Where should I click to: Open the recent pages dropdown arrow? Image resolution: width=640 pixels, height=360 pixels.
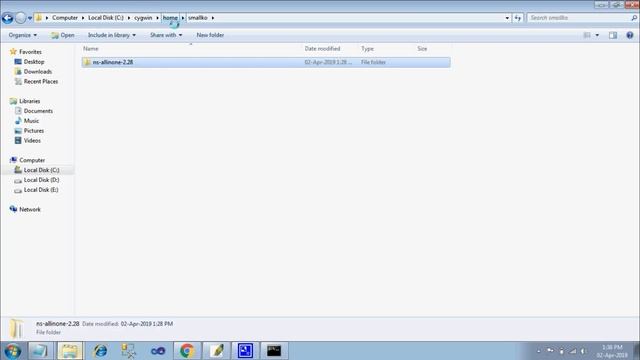click(30, 18)
